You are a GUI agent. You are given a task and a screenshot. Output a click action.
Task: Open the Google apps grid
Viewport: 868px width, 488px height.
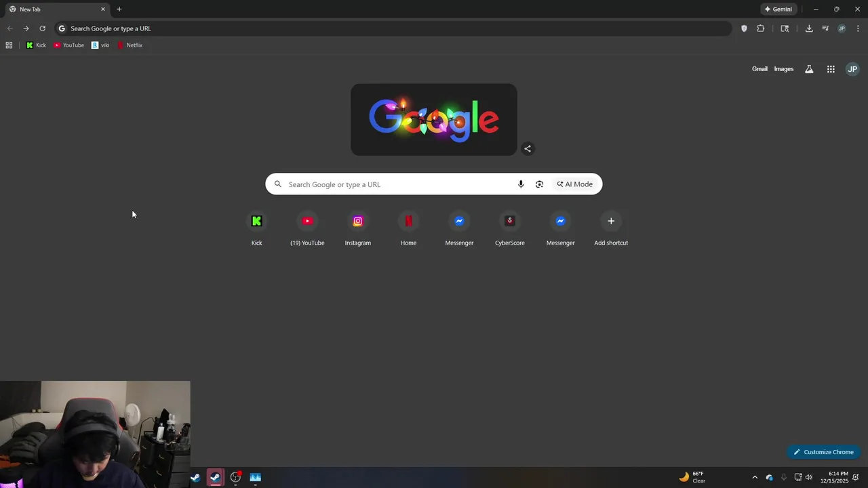[831, 69]
